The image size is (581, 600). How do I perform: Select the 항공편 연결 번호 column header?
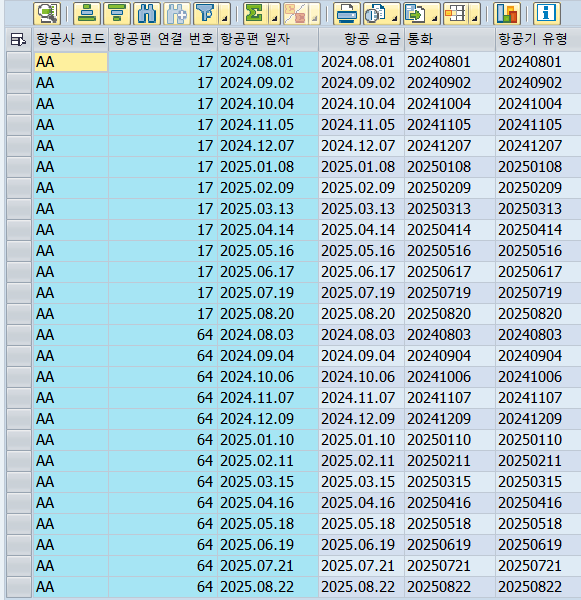click(x=163, y=39)
